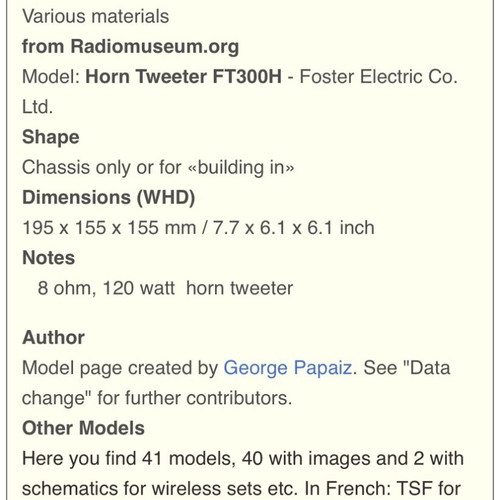Click the 'Chassis only or for «building in»' text
Screen dimensions: 500x500
[158, 167]
